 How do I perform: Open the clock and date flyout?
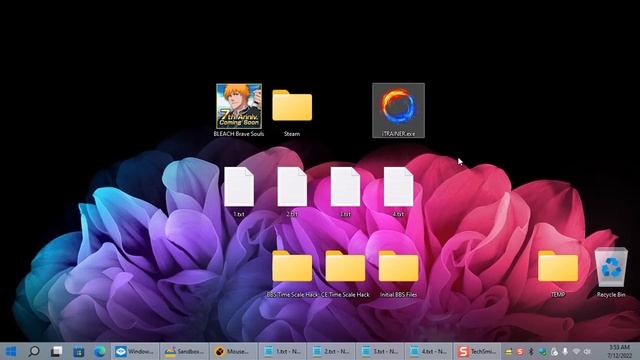click(x=619, y=351)
